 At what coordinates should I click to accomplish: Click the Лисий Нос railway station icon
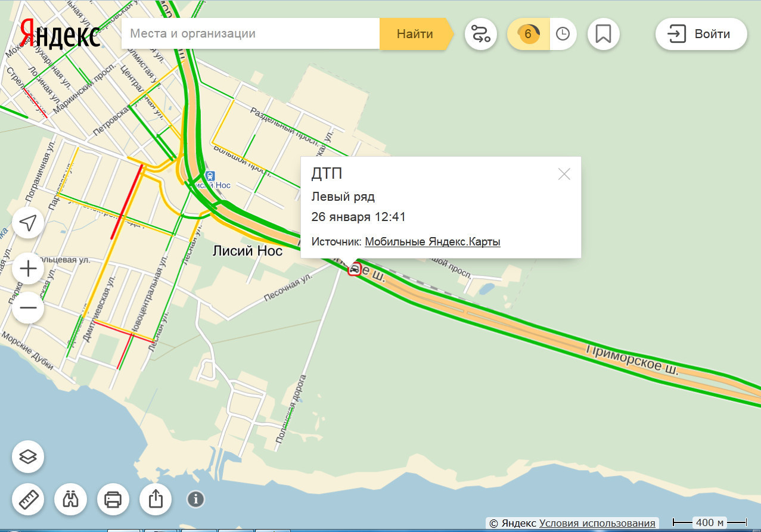[x=209, y=176]
